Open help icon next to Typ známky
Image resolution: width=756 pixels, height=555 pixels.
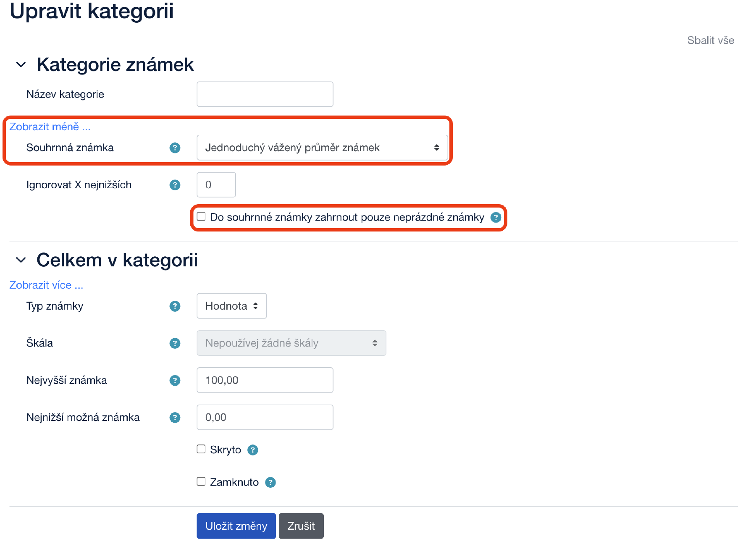coord(175,306)
